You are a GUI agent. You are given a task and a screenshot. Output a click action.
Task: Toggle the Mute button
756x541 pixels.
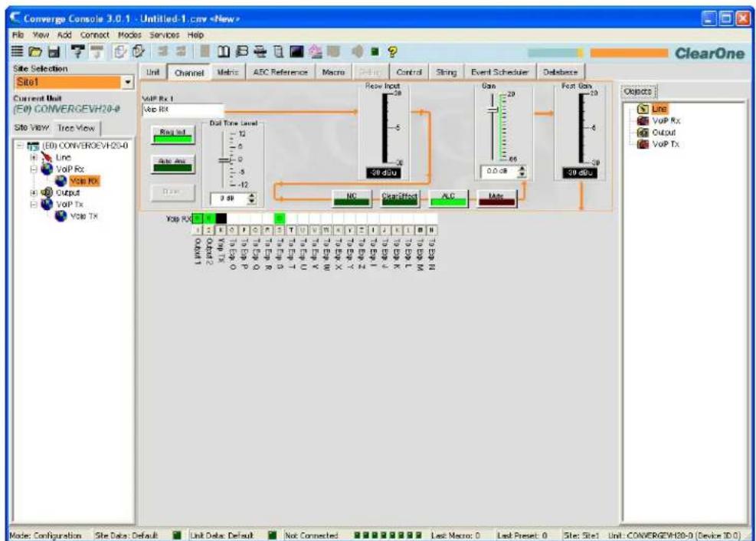[x=496, y=198]
